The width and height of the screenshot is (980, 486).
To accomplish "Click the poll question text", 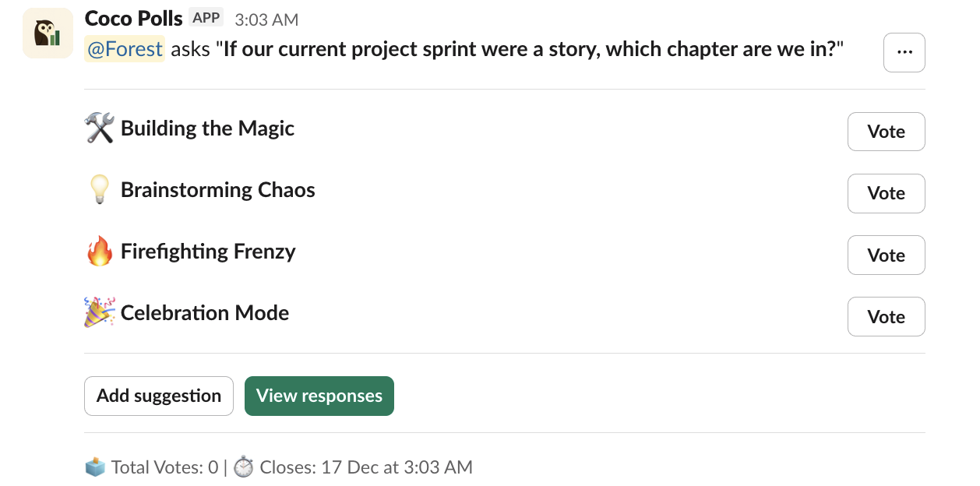I will [x=530, y=49].
